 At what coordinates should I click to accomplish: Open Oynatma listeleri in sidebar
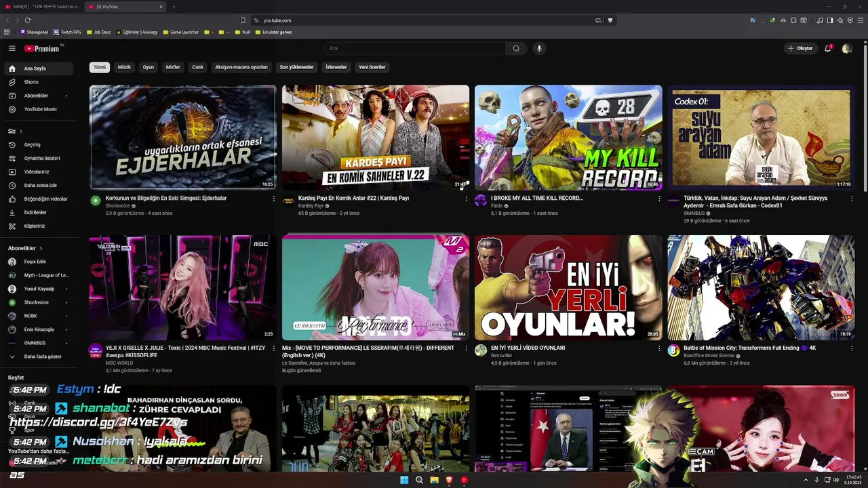pyautogui.click(x=38, y=158)
